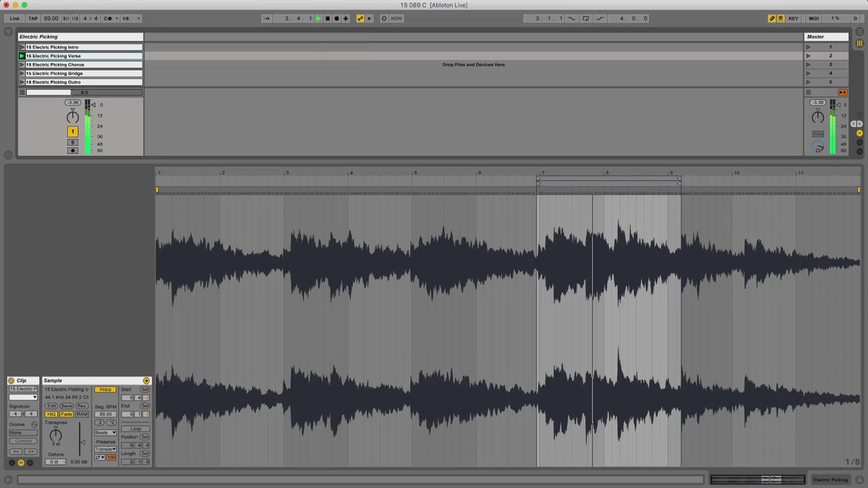This screenshot has width=868, height=488.
Task: Open the Beats warp mode dropdown
Action: (x=105, y=432)
